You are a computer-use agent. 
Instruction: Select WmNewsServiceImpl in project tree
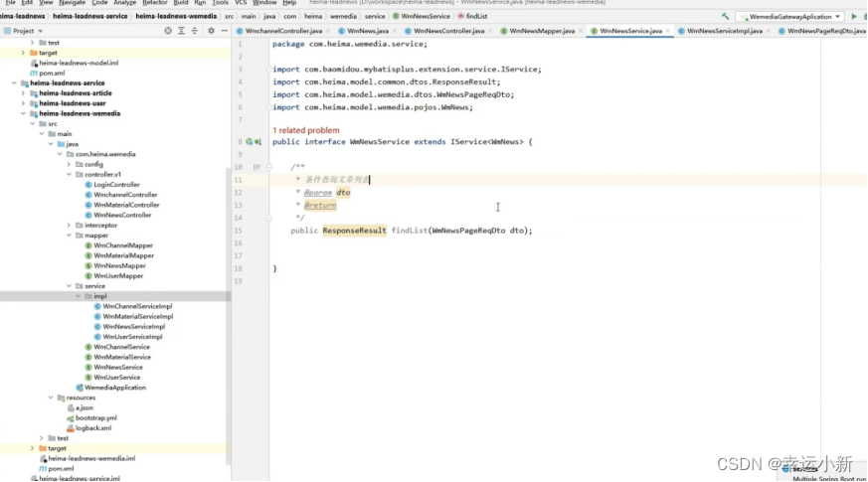(133, 327)
